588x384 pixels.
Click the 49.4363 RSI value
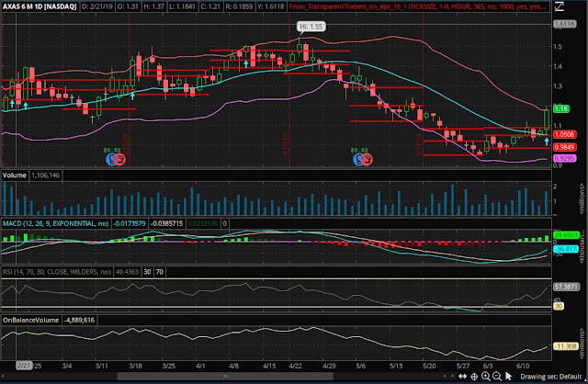click(127, 272)
